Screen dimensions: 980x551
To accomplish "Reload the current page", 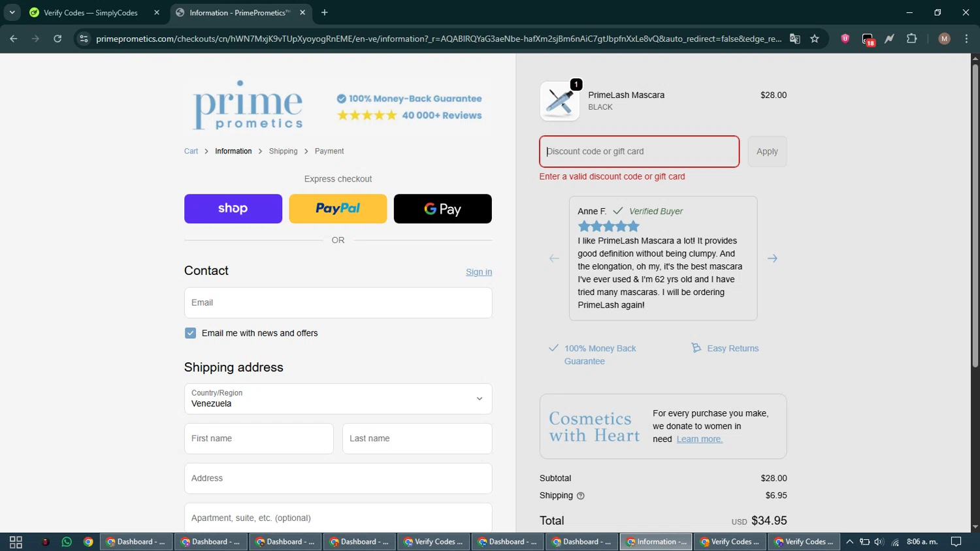I will pos(57,39).
